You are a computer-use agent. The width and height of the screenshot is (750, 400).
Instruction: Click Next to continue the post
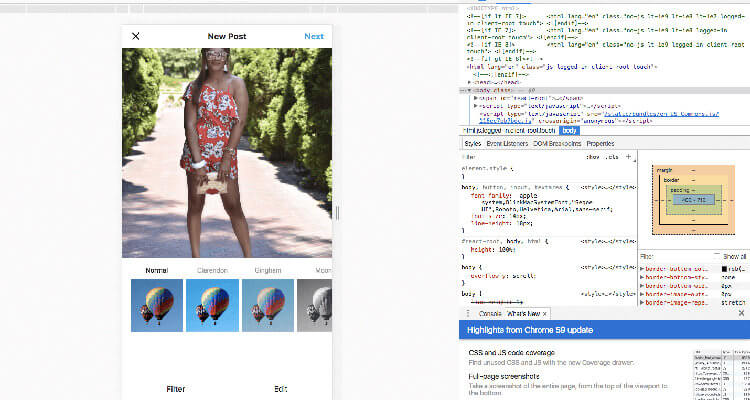(314, 37)
